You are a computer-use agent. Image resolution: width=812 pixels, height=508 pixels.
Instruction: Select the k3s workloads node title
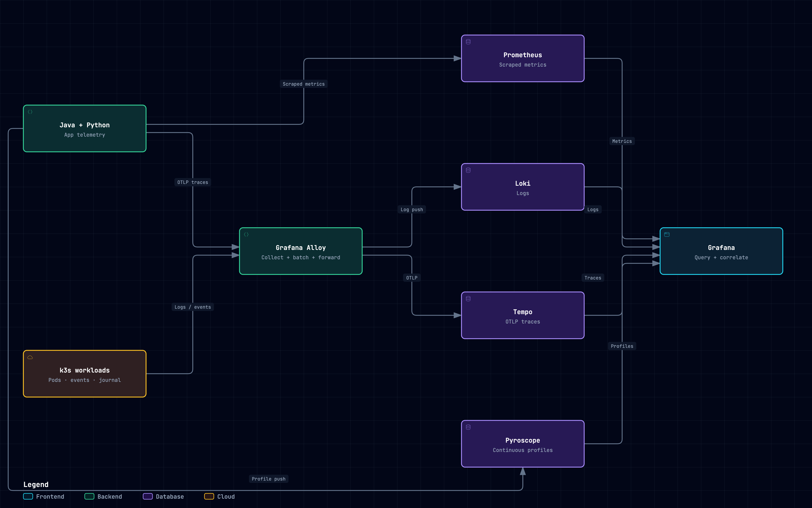(x=84, y=370)
